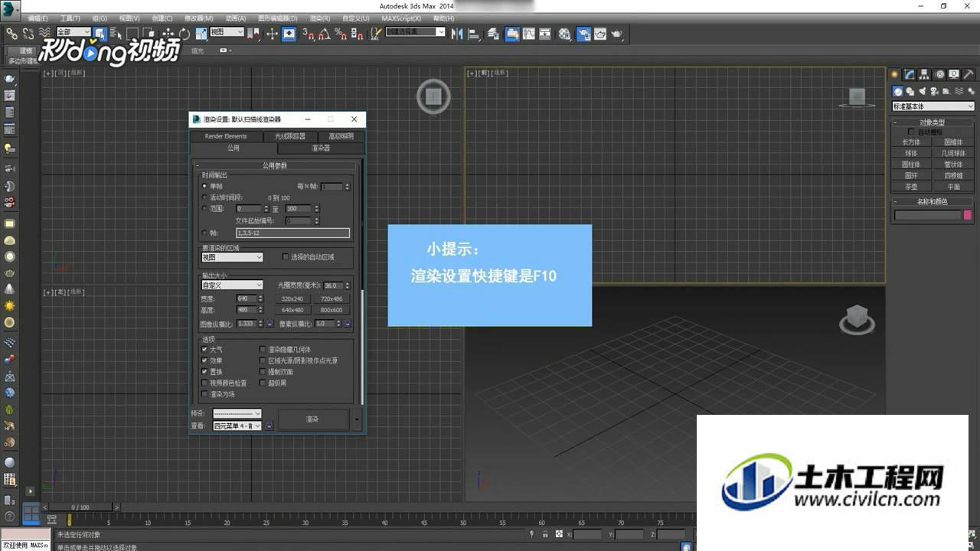
Task: Click the 渲染 button in render dialog
Action: pos(312,419)
